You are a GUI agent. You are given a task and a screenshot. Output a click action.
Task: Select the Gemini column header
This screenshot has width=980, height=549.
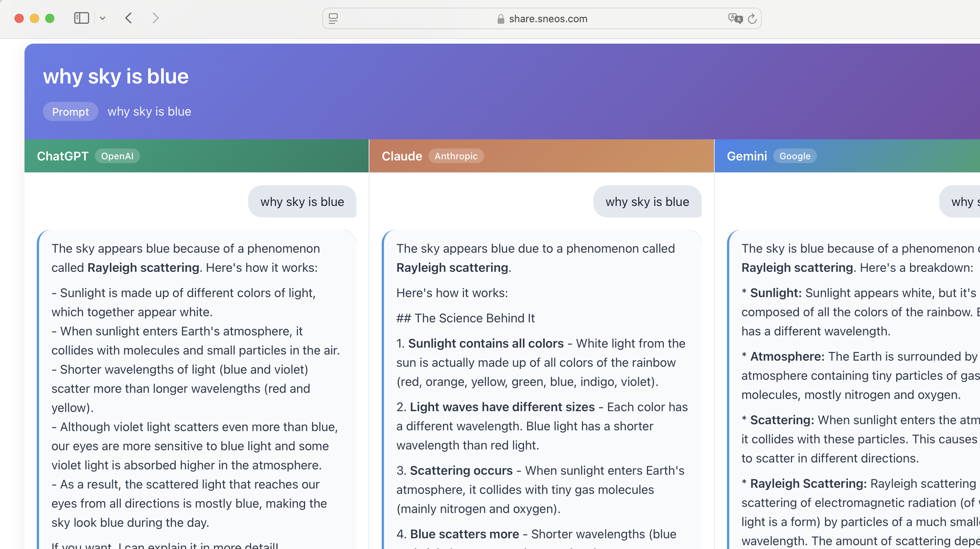847,156
